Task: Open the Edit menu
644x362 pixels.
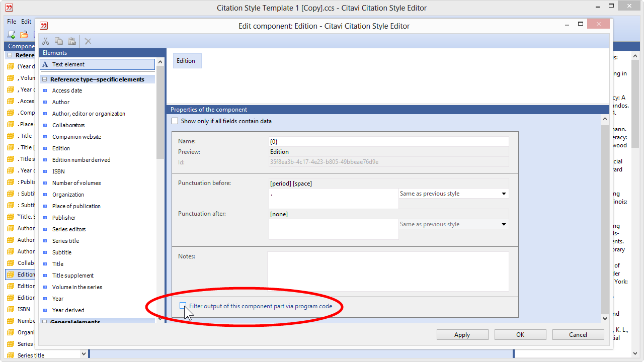Action: (x=26, y=22)
